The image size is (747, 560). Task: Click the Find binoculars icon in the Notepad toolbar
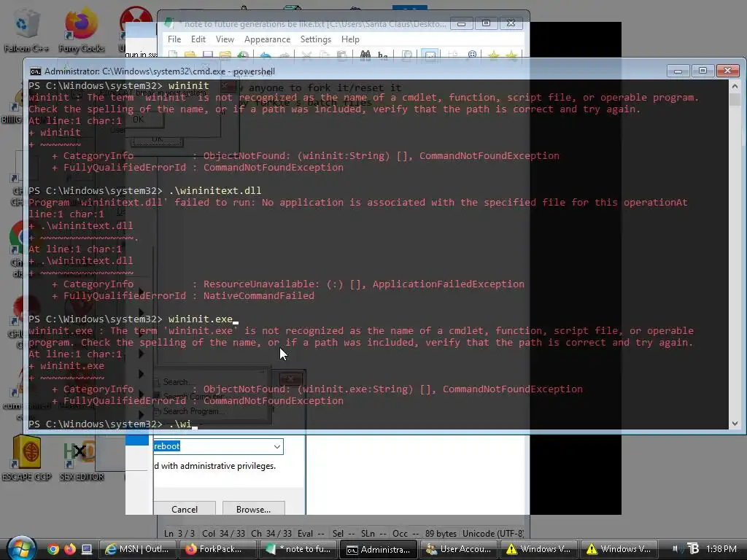click(365, 55)
